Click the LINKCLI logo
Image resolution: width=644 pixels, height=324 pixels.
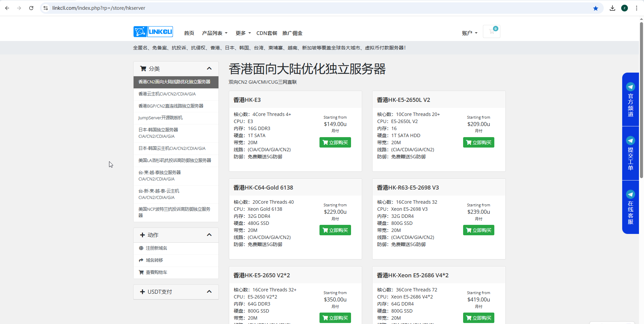[153, 32]
